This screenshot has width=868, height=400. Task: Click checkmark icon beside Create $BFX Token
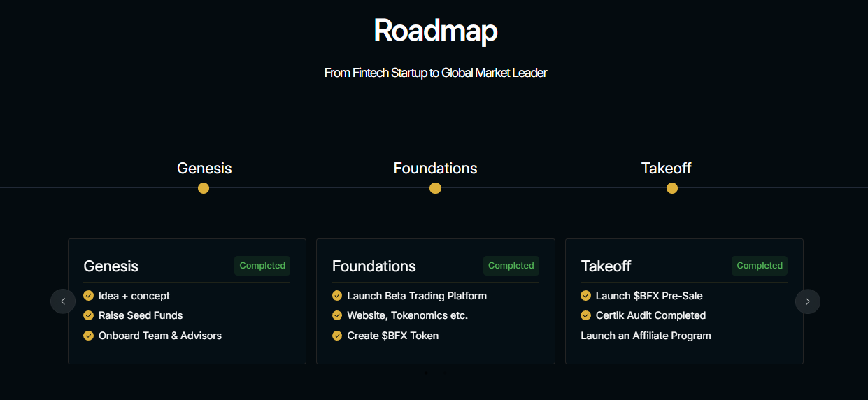pos(337,336)
